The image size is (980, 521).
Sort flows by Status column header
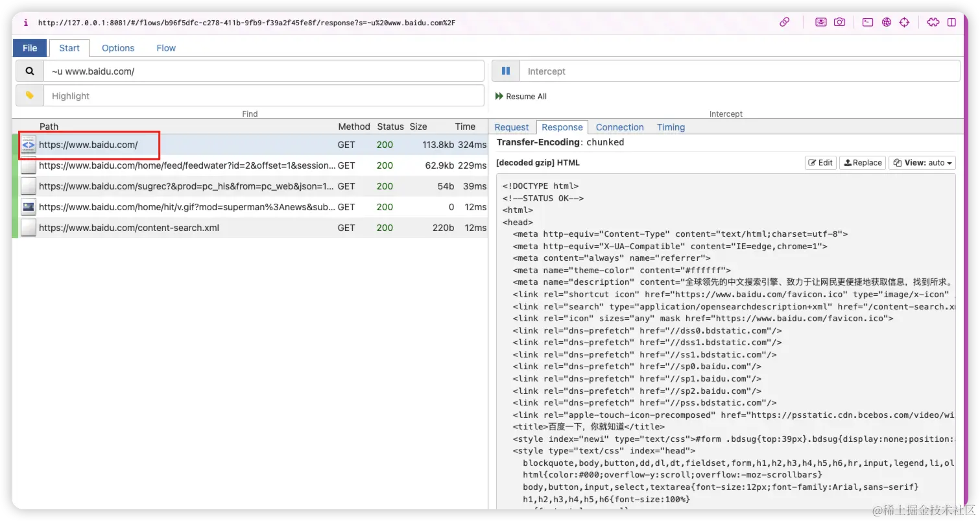(390, 127)
